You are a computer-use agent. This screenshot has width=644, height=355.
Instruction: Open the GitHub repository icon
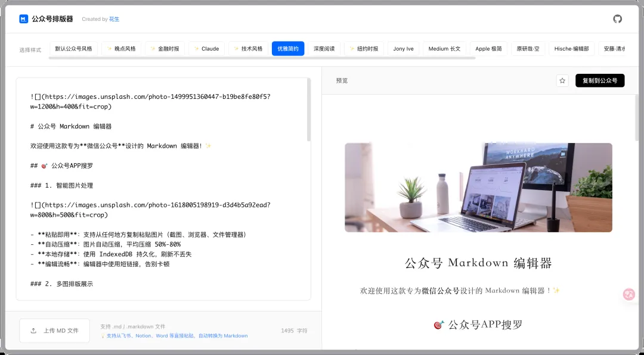click(x=617, y=19)
